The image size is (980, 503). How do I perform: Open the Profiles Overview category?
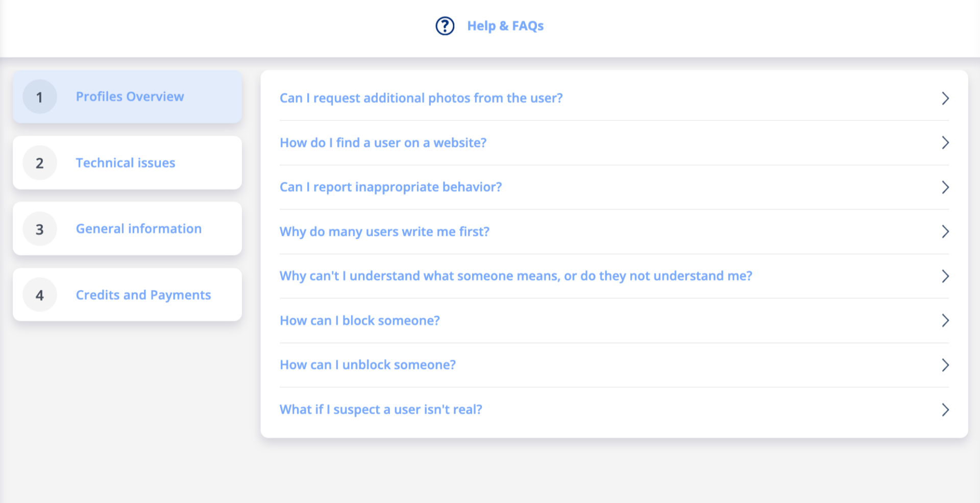(x=130, y=97)
